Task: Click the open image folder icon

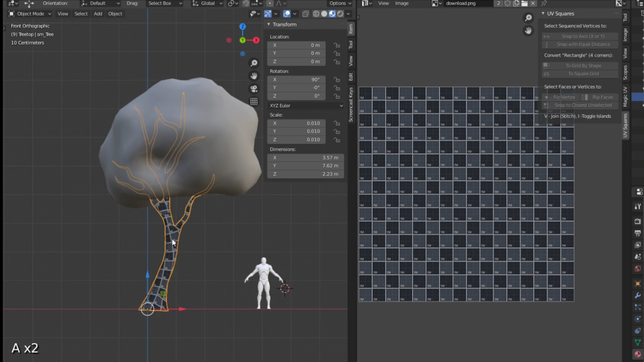Action: pos(525,4)
